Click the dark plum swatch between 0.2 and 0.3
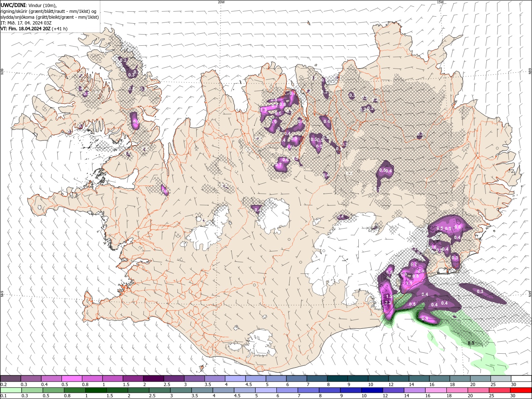This screenshot has width=532, height=399. click(x=10, y=379)
